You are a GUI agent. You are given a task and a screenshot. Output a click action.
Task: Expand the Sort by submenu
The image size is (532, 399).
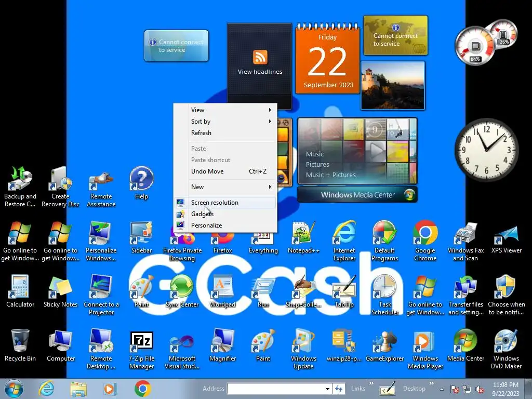[225, 122]
